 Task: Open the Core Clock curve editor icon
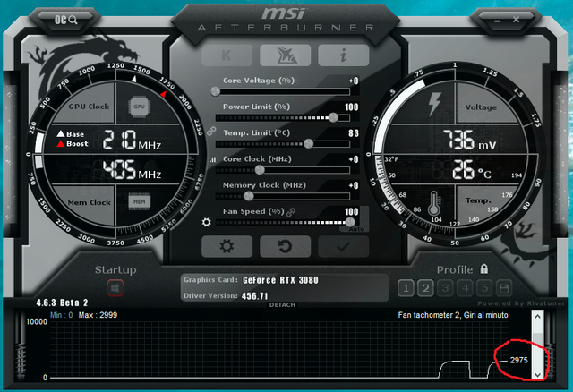coord(213,159)
